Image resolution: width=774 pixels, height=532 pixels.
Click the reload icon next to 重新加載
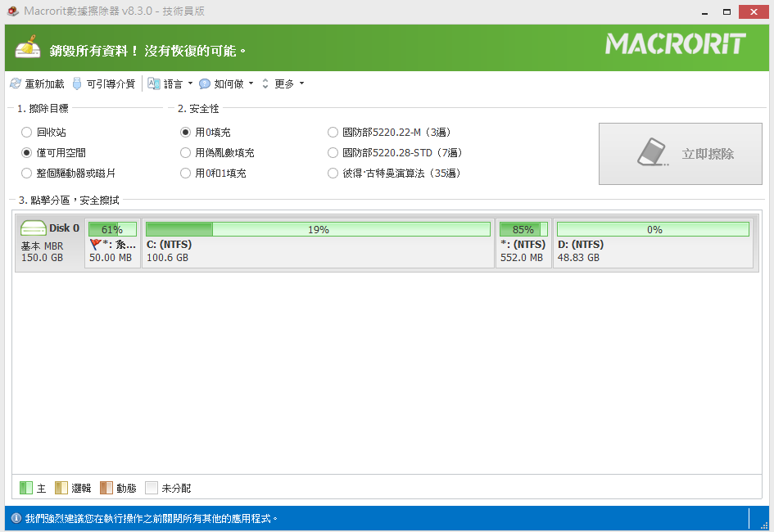pos(16,83)
